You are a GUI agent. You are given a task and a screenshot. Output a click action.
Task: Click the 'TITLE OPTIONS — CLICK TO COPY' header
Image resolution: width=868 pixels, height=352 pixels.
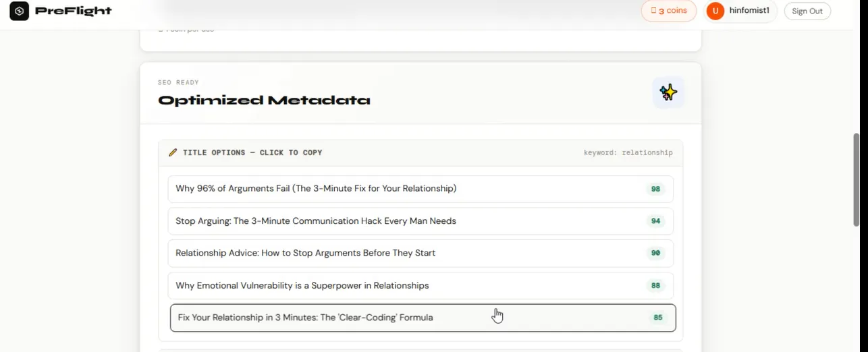pyautogui.click(x=252, y=152)
